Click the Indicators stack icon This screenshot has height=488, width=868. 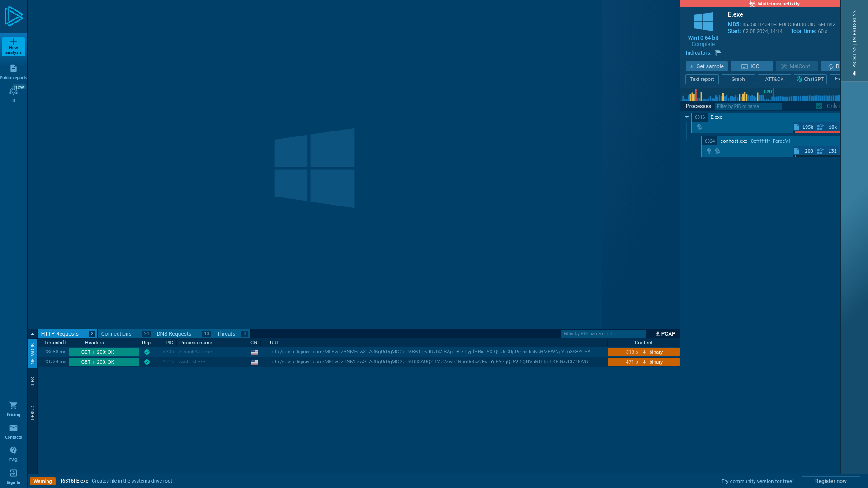pos(718,53)
